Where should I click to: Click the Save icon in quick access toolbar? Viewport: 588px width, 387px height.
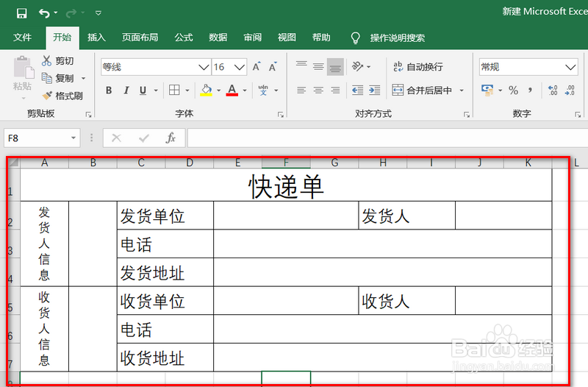click(22, 13)
